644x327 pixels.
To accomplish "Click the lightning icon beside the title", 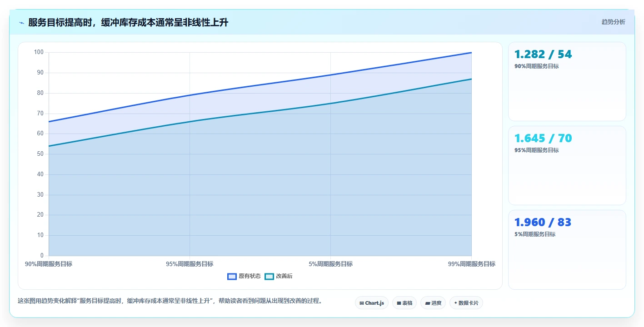I will 22,23.
